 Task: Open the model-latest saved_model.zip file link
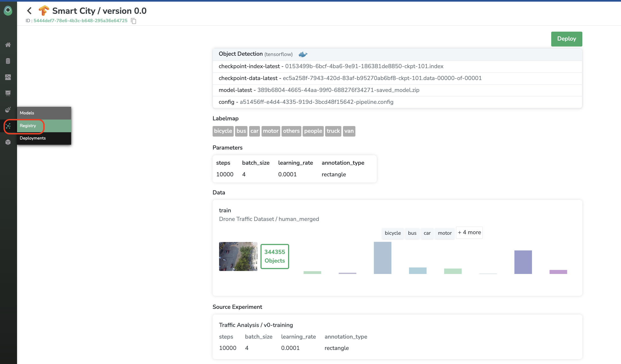pyautogui.click(x=338, y=90)
